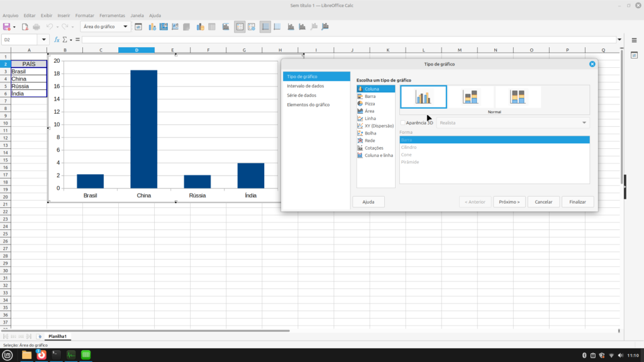Open Files from the taskbar
Viewport: 644px width, 362px height.
(26, 355)
